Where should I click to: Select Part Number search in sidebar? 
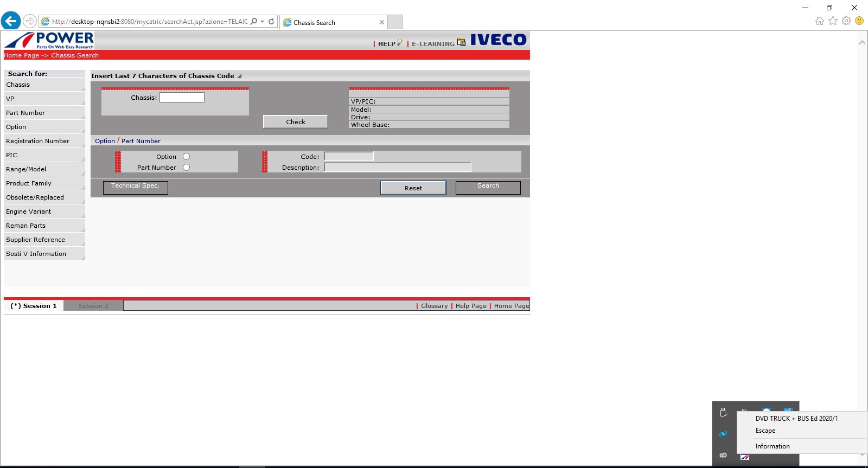[x=44, y=113]
